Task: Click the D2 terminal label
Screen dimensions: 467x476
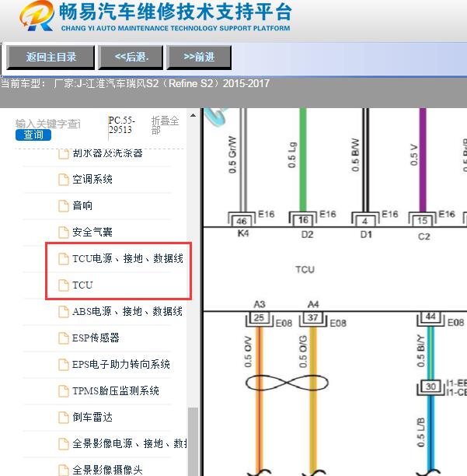Action: coord(307,234)
